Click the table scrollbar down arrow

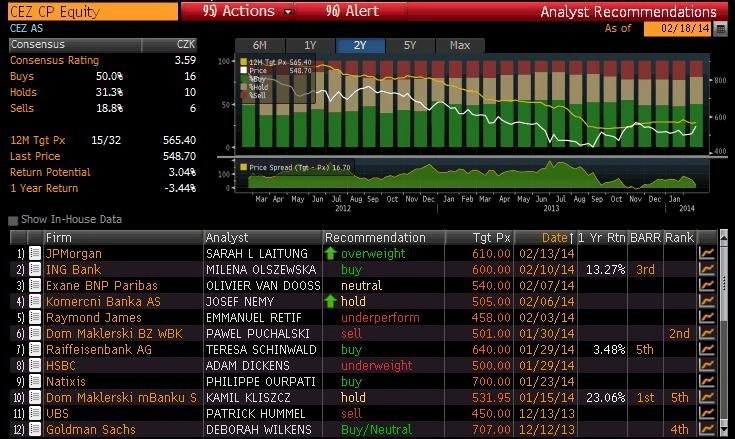[723, 430]
